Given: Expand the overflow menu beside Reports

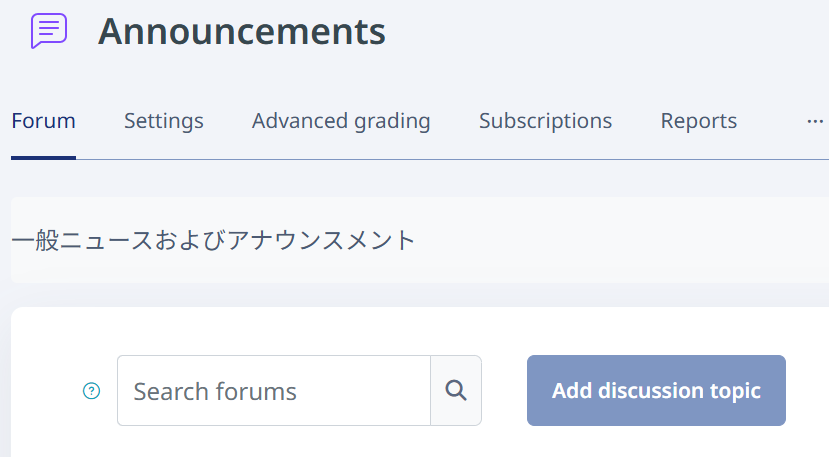Looking at the screenshot, I should point(815,121).
